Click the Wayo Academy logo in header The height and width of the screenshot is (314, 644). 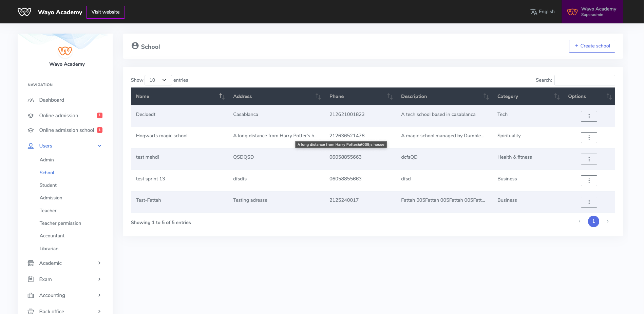[24, 12]
